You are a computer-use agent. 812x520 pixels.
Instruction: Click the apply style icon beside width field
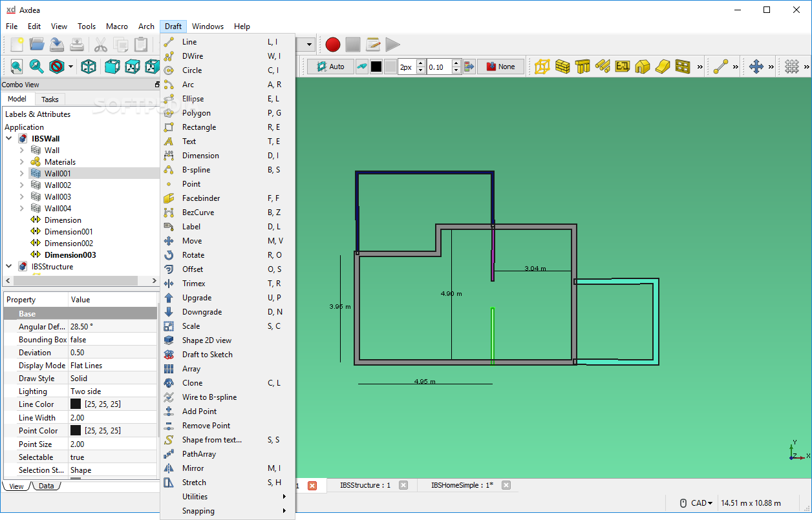point(469,67)
